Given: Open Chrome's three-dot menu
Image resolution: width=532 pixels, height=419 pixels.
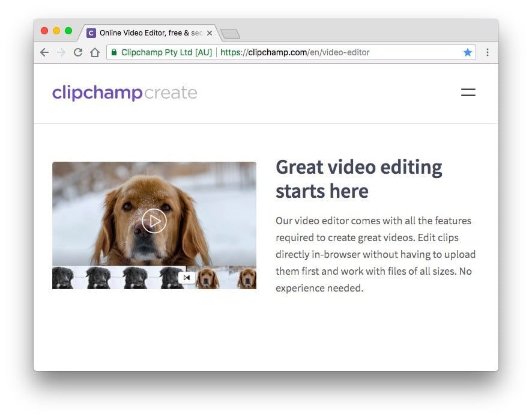Looking at the screenshot, I should 488,52.
